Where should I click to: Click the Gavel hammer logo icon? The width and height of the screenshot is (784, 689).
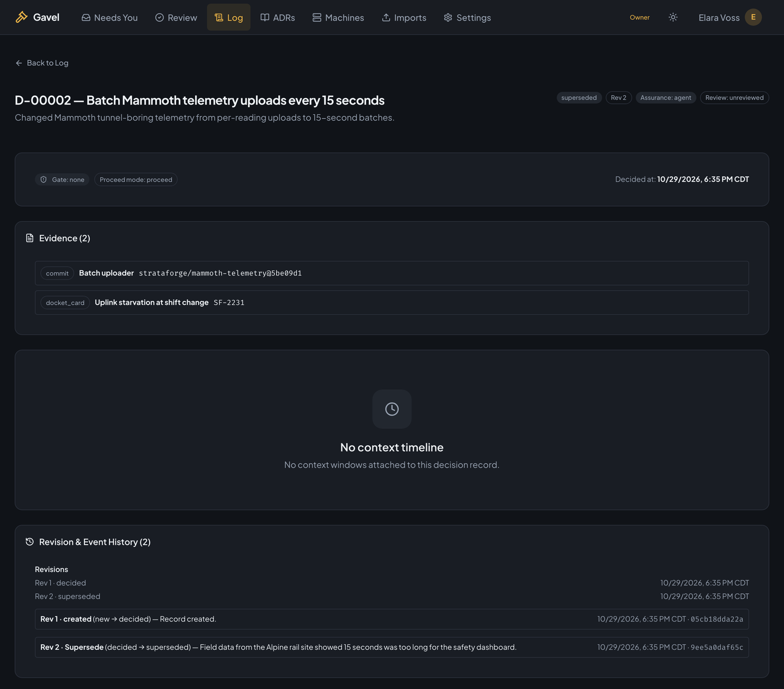click(21, 17)
